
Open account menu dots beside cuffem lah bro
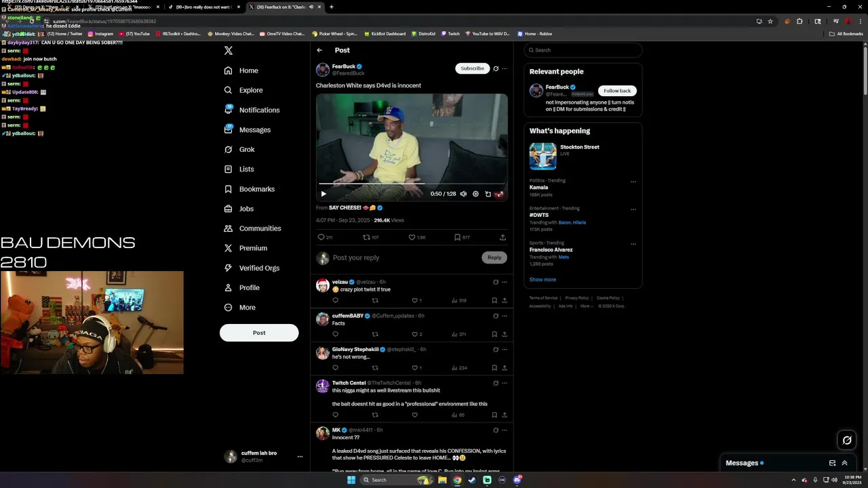click(x=300, y=457)
